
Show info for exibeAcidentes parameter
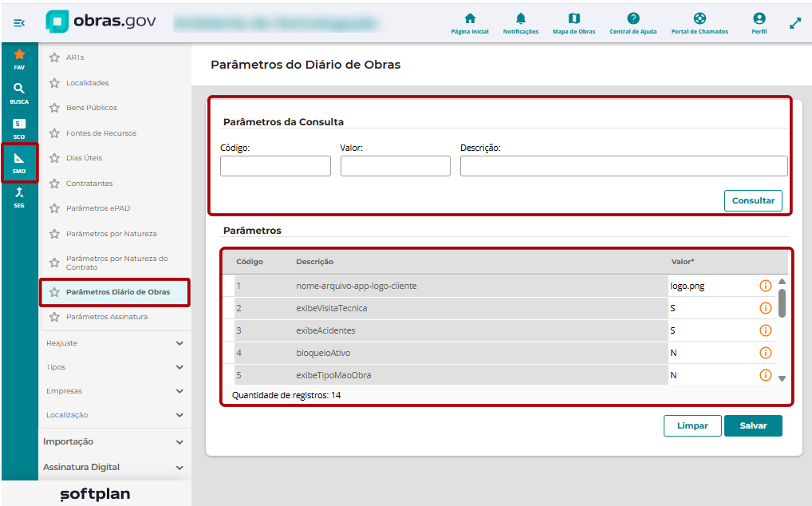pos(766,330)
